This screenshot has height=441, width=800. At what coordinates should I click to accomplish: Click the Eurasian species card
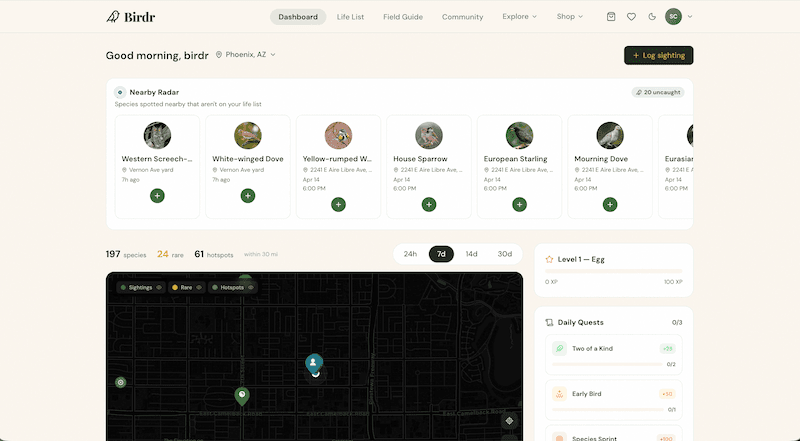[676, 167]
